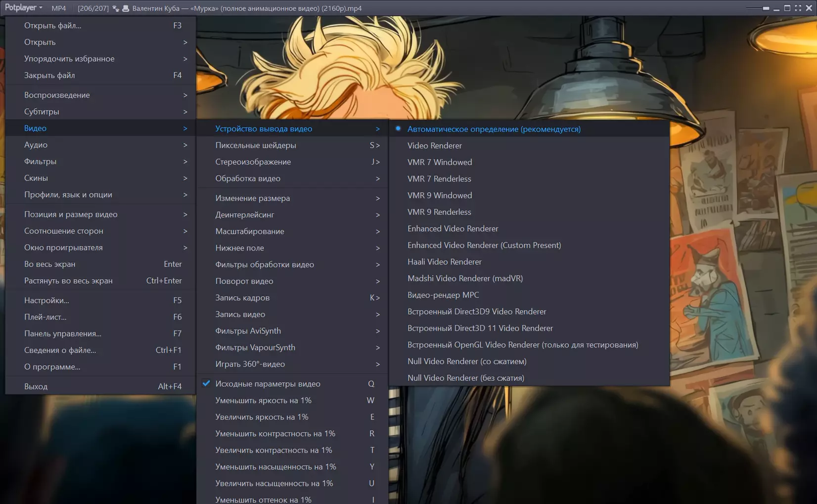Open Плей-лист... item

pos(100,317)
